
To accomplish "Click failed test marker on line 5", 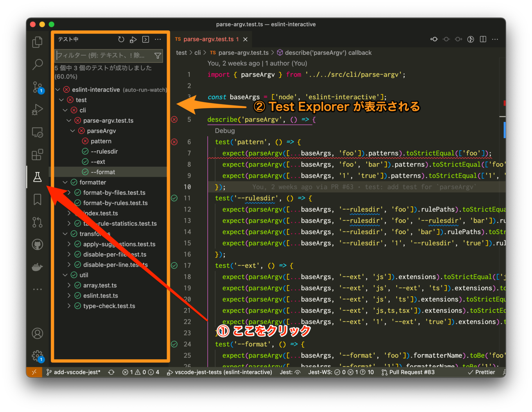I will click(x=174, y=119).
